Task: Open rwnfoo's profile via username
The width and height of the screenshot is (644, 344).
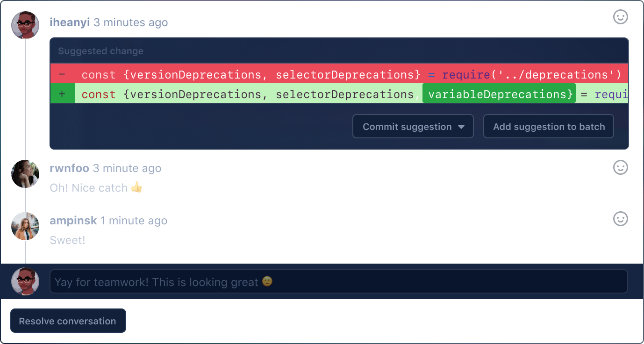Action: (x=69, y=168)
